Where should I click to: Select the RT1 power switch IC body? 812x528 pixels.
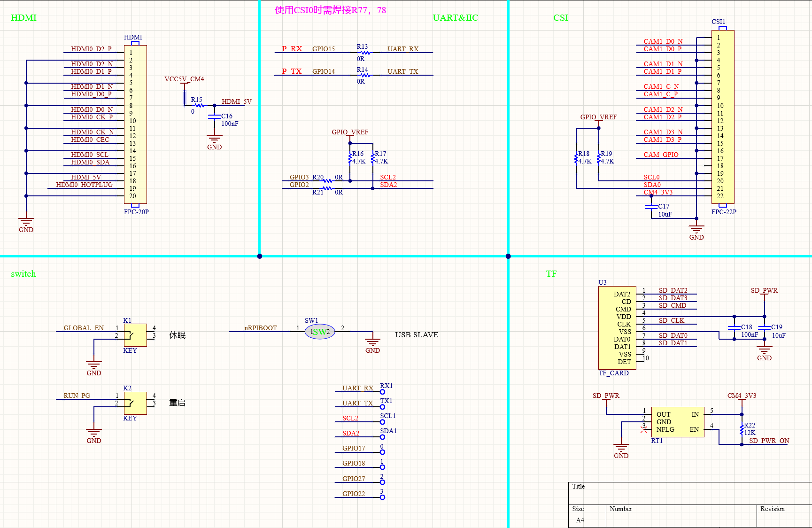678,422
